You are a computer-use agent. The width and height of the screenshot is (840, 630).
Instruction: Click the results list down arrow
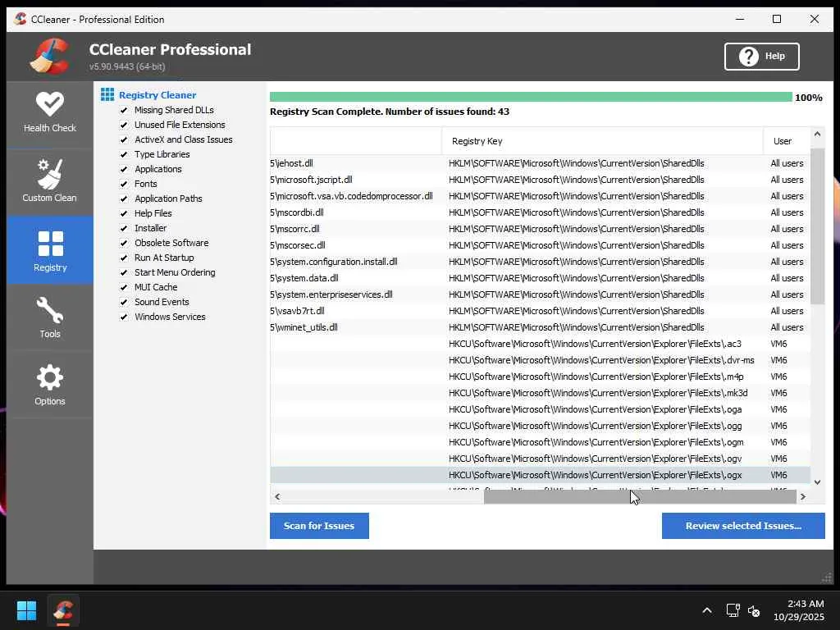pos(818,482)
